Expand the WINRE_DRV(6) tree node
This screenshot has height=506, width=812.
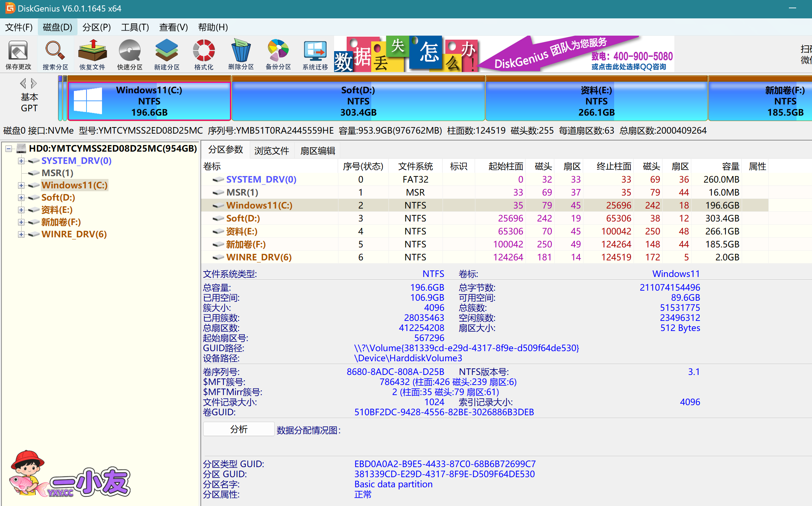[x=21, y=234]
